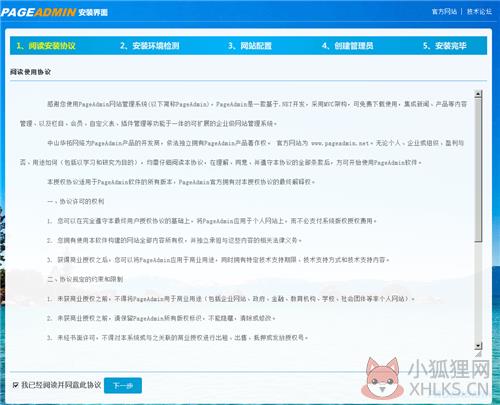
Task: Click the textarea resize grip corner
Action: [479, 353]
